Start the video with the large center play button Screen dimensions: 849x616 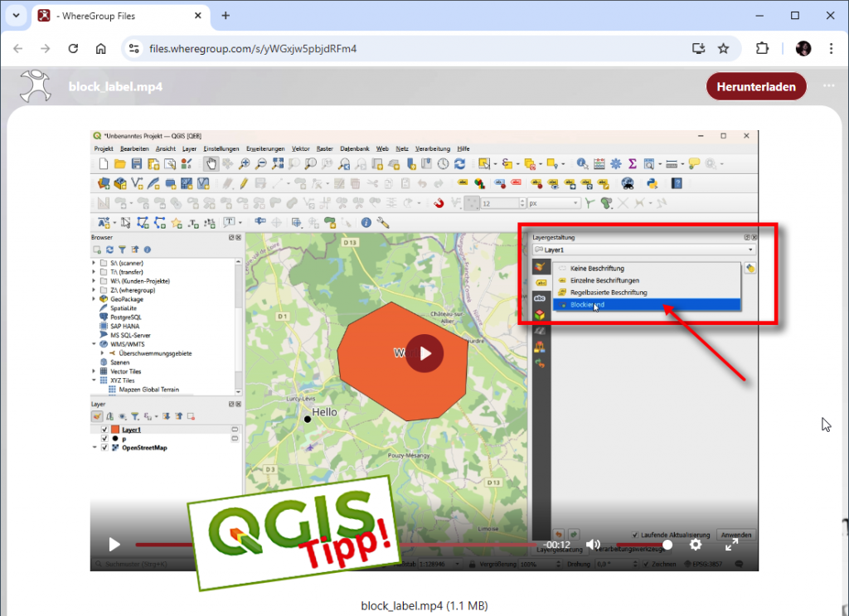[x=425, y=353]
